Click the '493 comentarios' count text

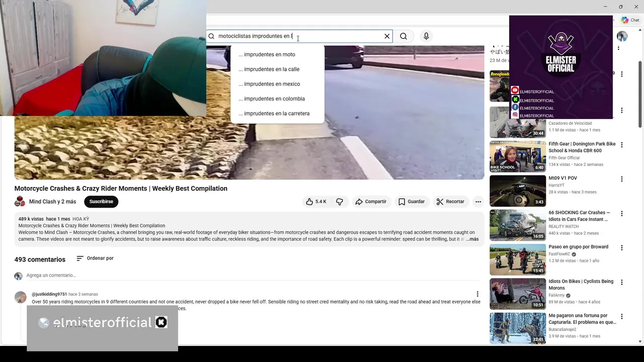click(40, 259)
